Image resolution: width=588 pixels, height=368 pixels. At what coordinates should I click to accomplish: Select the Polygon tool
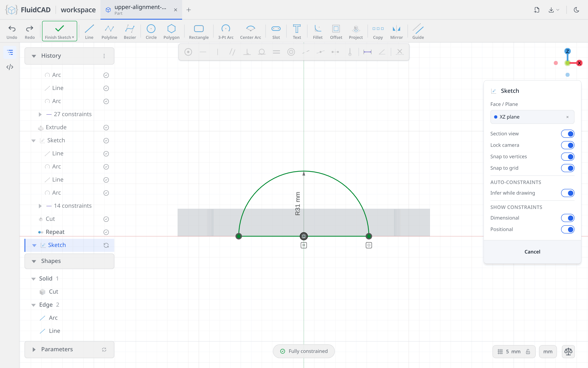point(171,32)
